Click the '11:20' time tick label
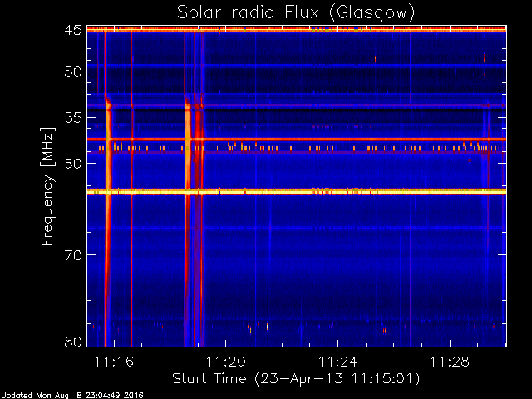The height and width of the screenshot is (399, 532). pyautogui.click(x=226, y=362)
